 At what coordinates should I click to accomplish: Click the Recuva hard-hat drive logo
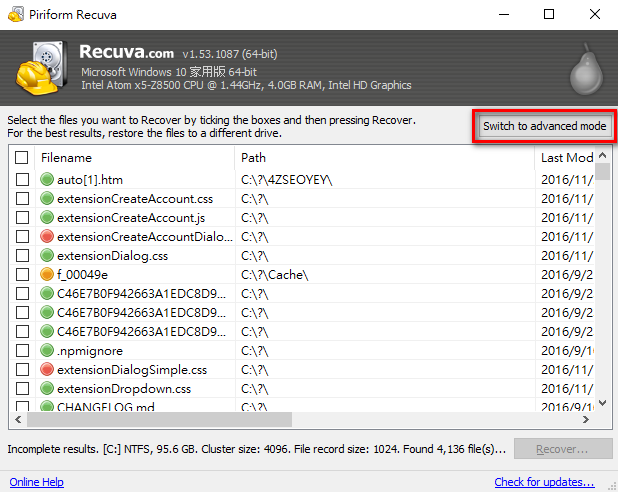(41, 68)
